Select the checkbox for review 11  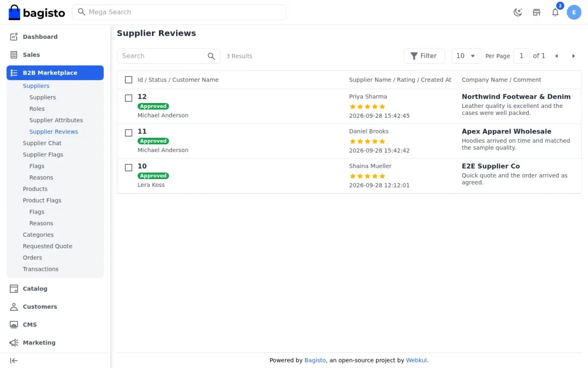(x=128, y=133)
